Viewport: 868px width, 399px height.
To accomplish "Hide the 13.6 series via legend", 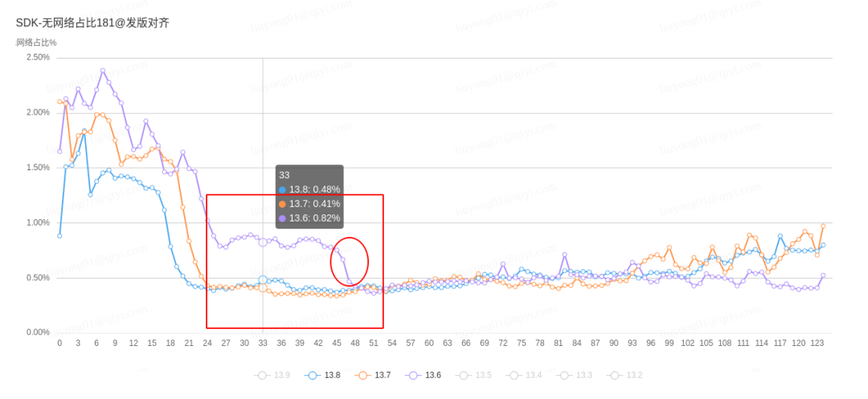I will click(x=423, y=375).
